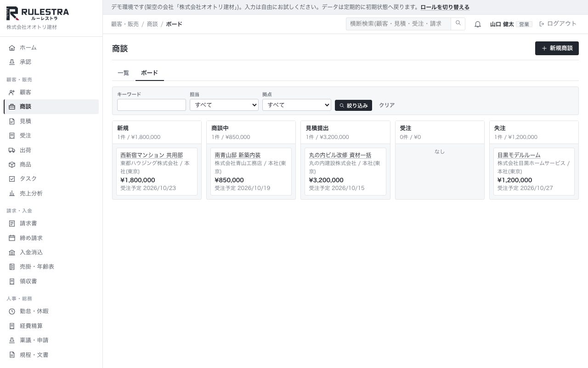Click the 新規商談 button
The width and height of the screenshot is (588, 368).
click(x=557, y=48)
